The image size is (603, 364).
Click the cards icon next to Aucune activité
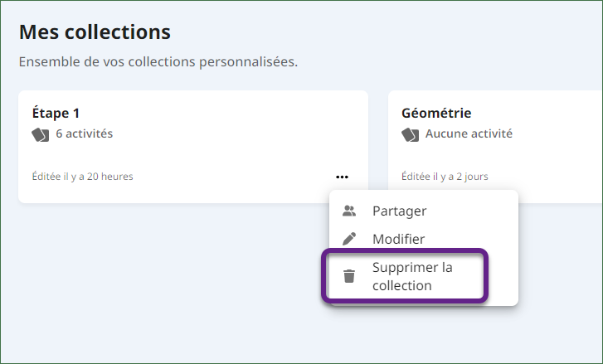pyautogui.click(x=410, y=135)
